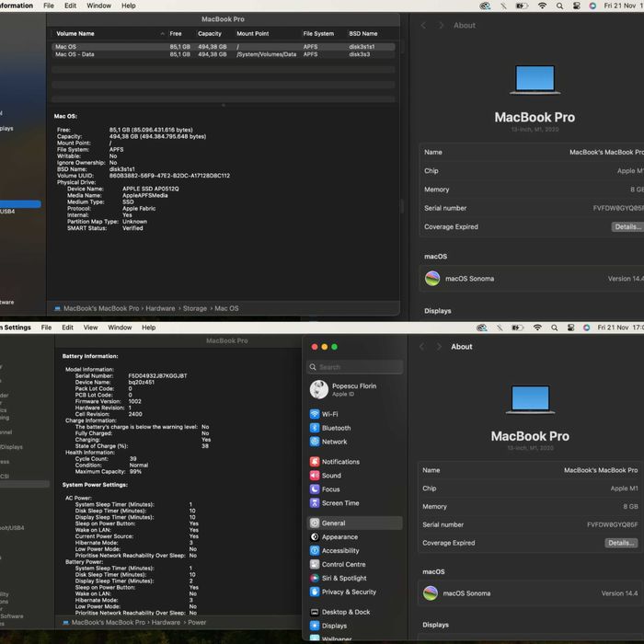Click the green zoom button of the System Settings window

334,347
